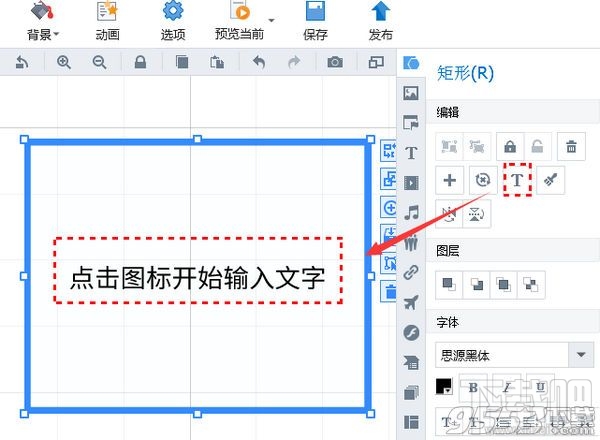Open the 动画 animation editor

point(108,22)
